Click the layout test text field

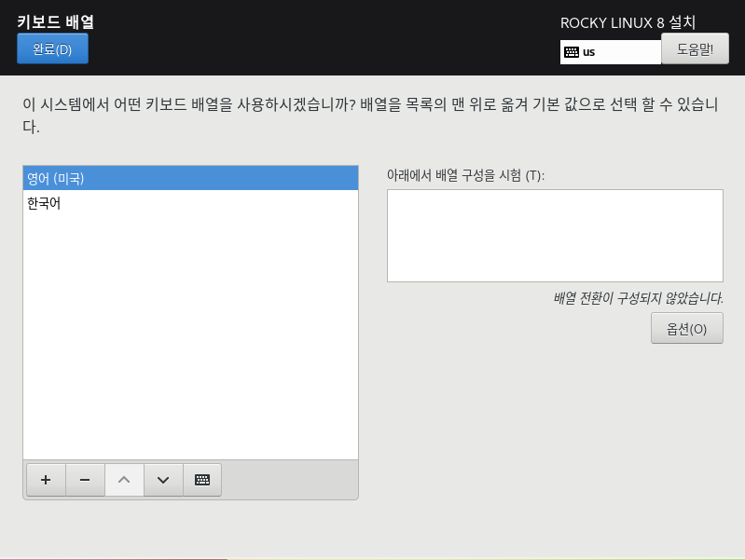tap(555, 236)
